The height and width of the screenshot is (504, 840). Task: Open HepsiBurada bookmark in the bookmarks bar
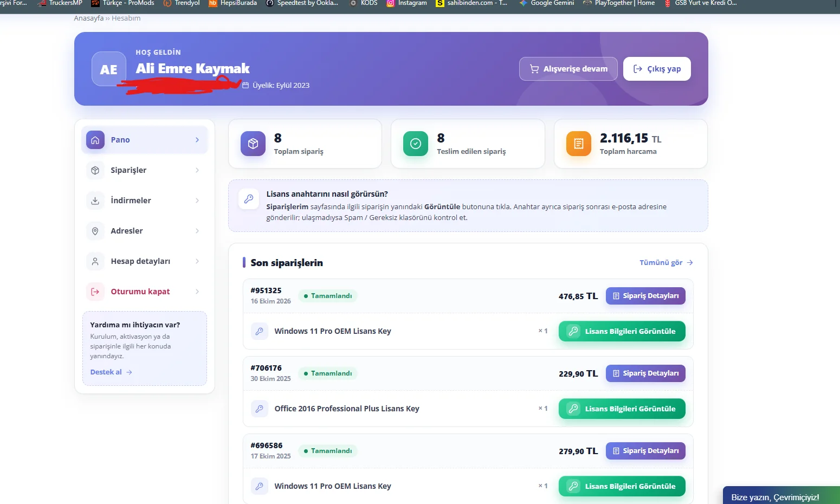pyautogui.click(x=233, y=3)
